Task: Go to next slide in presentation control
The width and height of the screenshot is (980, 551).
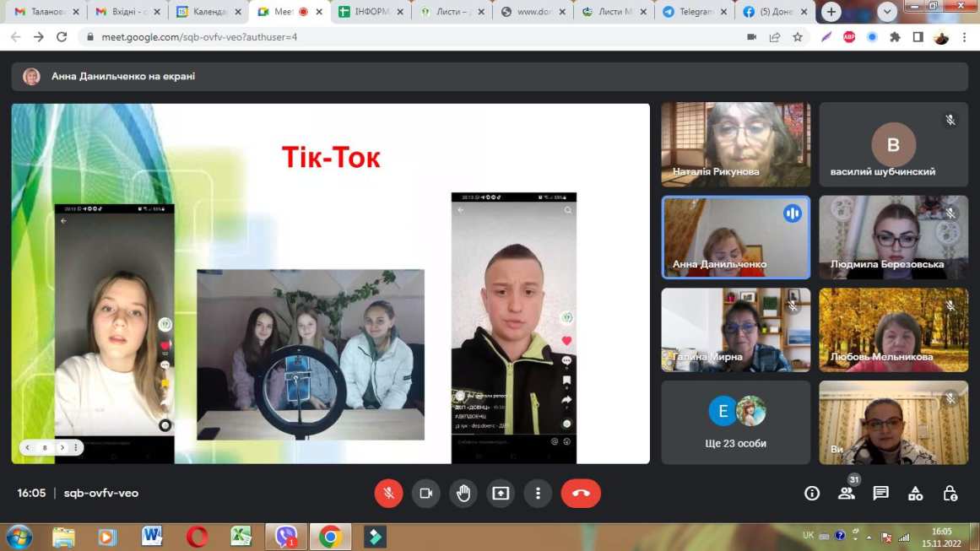Action: [62, 447]
